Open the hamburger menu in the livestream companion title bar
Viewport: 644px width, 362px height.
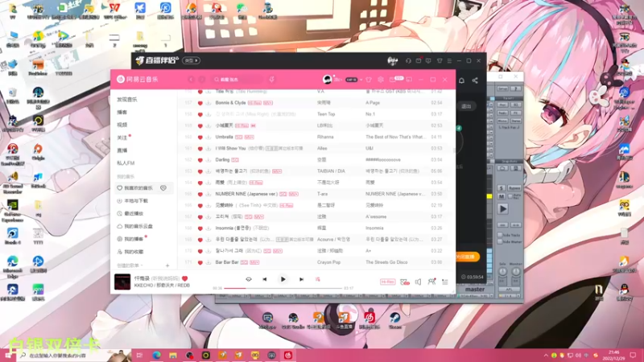pos(449,61)
